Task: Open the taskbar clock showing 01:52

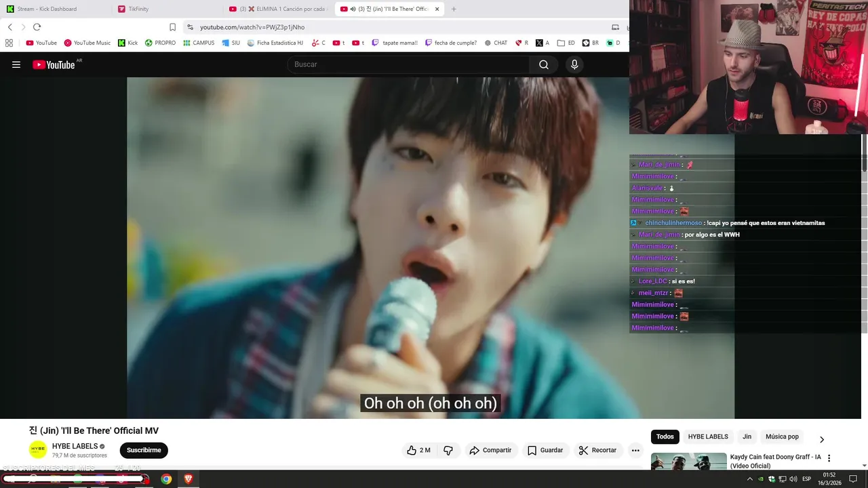Action: (x=829, y=479)
